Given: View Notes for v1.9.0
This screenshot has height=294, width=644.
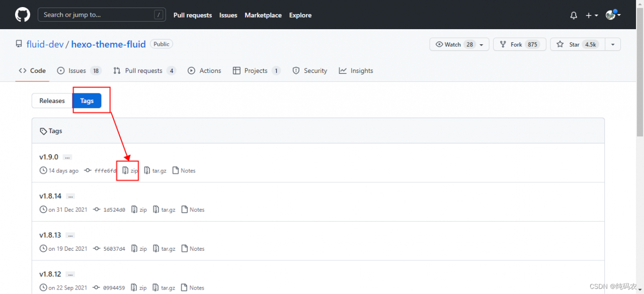Looking at the screenshot, I should click(184, 171).
